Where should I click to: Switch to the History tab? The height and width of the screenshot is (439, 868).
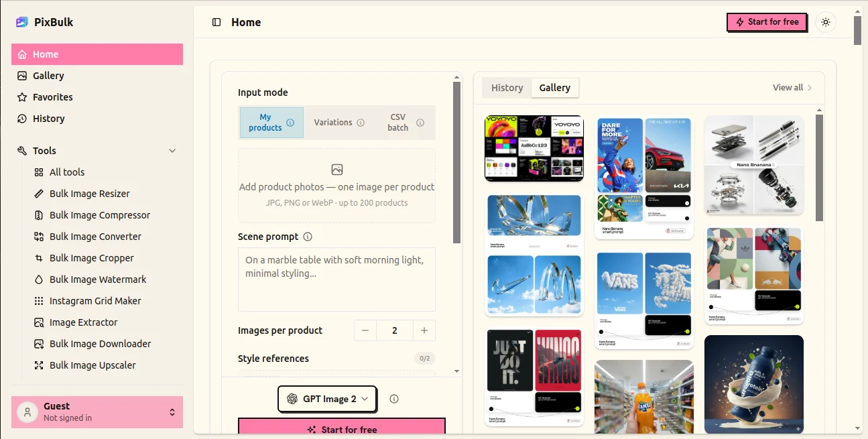point(507,88)
